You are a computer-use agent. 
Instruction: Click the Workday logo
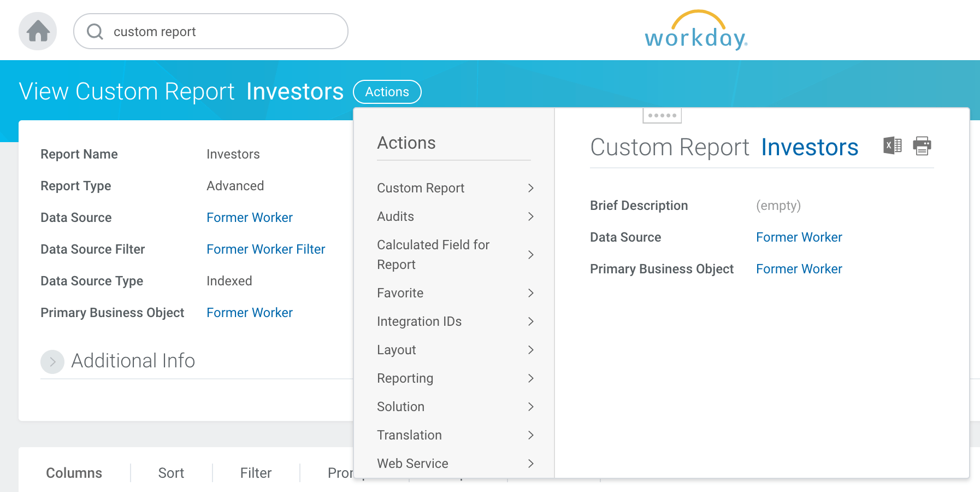pyautogui.click(x=695, y=31)
